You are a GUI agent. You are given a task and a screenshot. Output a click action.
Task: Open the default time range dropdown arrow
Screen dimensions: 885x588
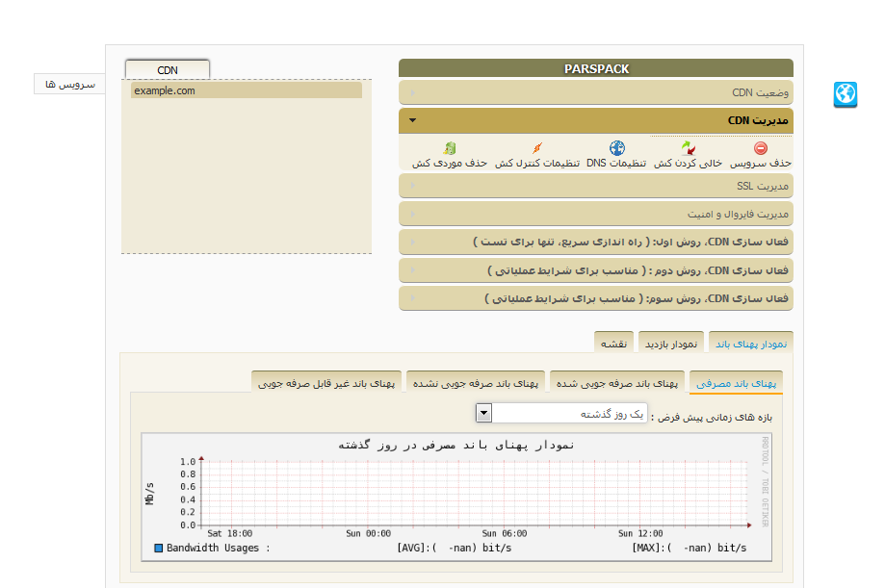(483, 413)
